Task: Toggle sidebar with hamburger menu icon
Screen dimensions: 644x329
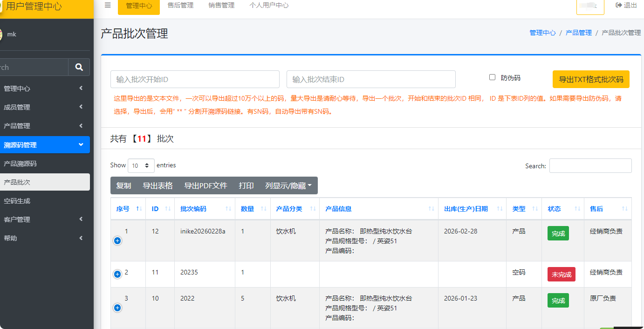Action: (108, 5)
